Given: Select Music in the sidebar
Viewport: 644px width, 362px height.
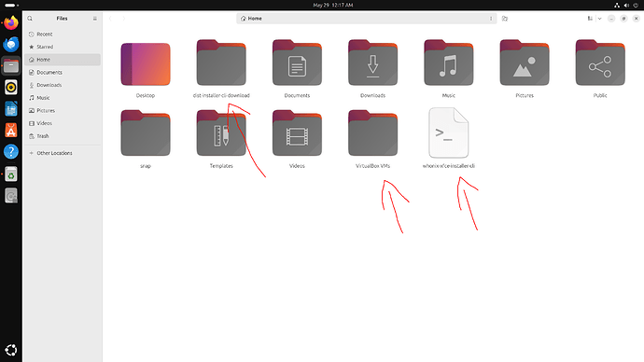Looking at the screenshot, I should coord(63,98).
